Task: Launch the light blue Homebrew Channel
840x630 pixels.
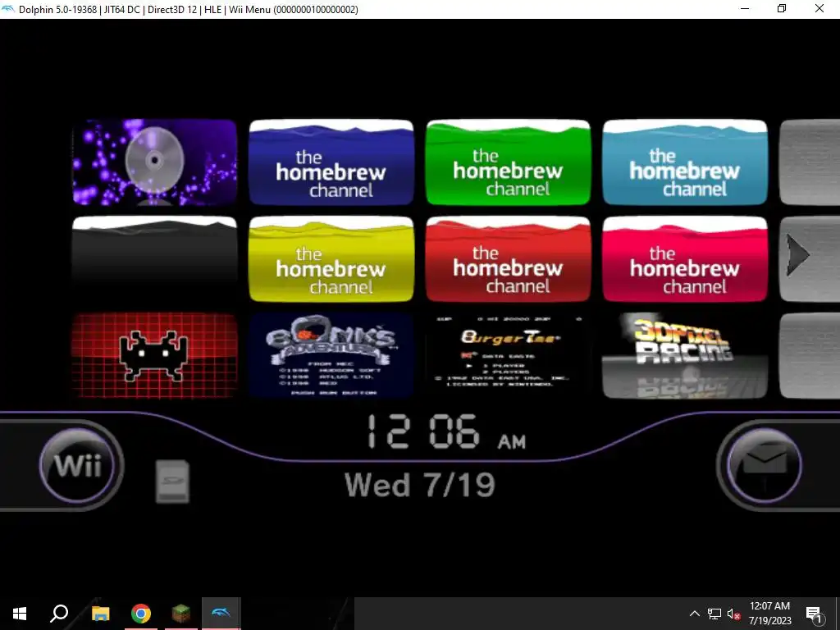Action: 685,162
